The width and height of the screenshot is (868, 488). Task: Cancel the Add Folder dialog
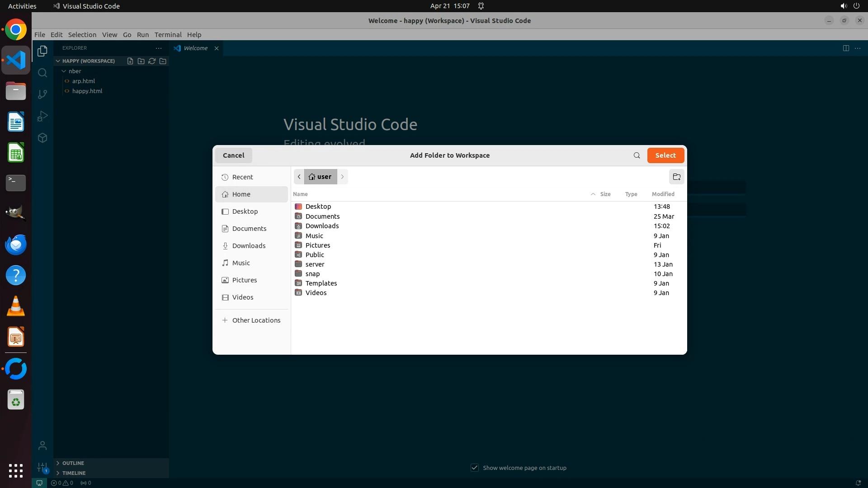click(x=233, y=155)
